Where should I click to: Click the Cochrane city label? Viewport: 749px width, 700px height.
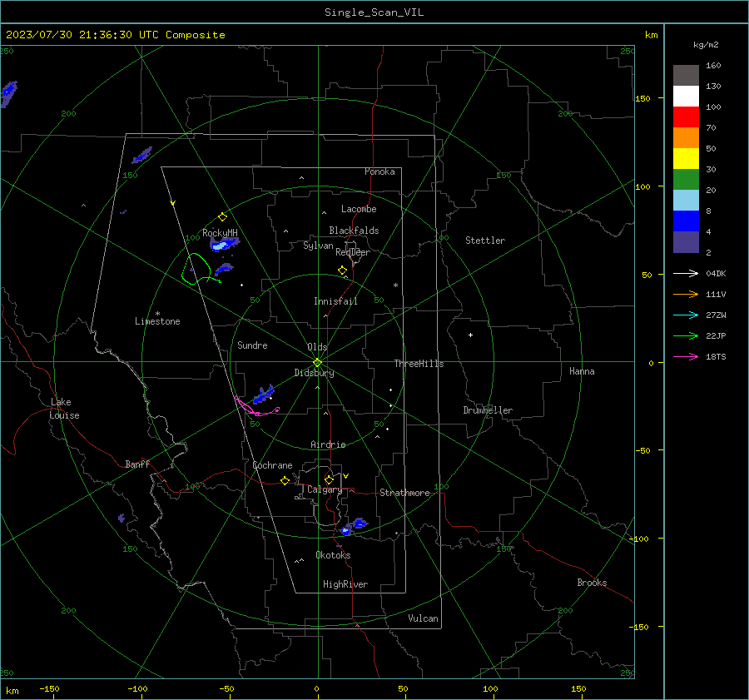tap(272, 465)
